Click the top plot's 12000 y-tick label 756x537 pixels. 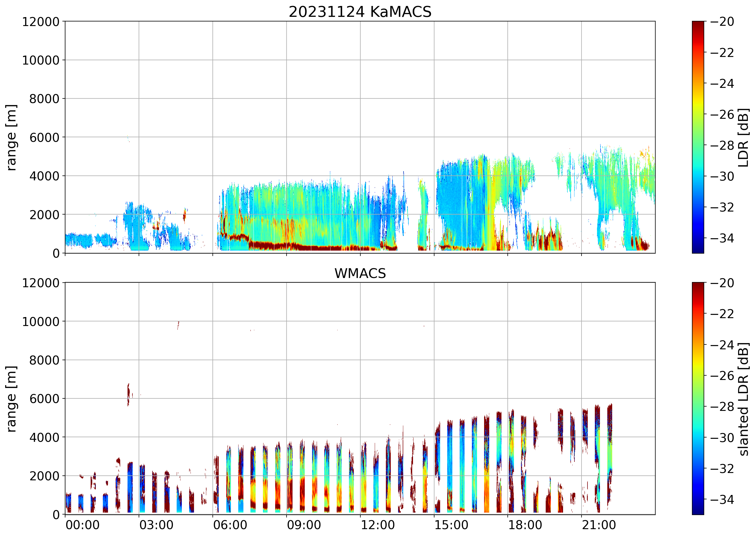41,22
